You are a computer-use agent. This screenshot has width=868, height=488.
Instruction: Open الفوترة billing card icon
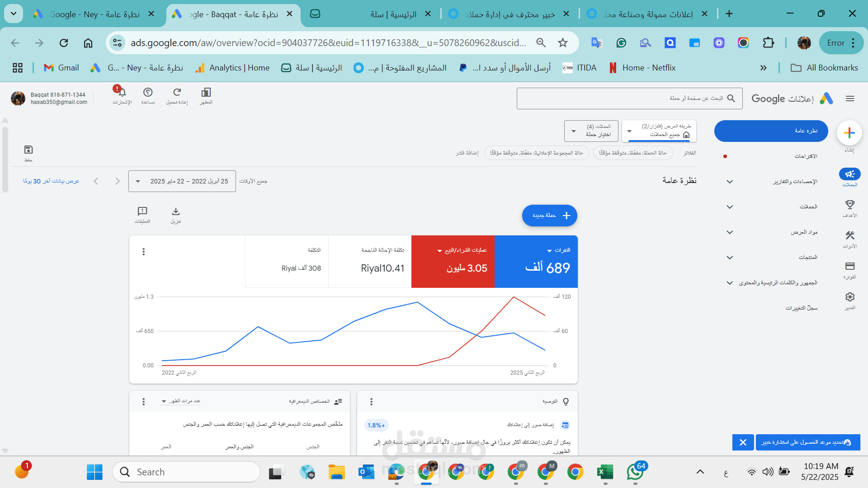(x=849, y=267)
